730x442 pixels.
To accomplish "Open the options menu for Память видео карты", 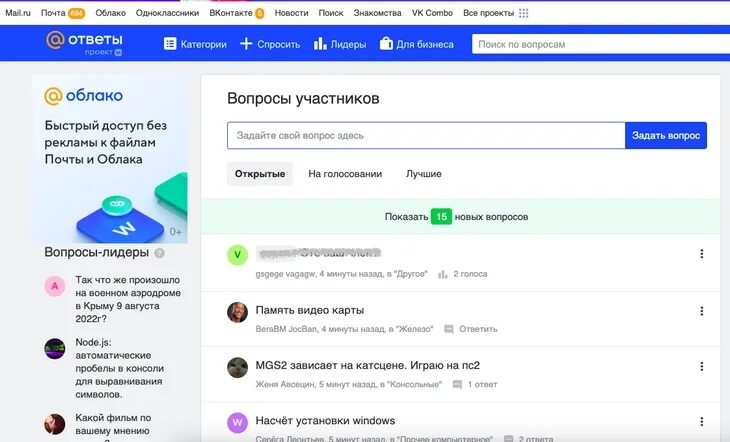I will pos(702,311).
